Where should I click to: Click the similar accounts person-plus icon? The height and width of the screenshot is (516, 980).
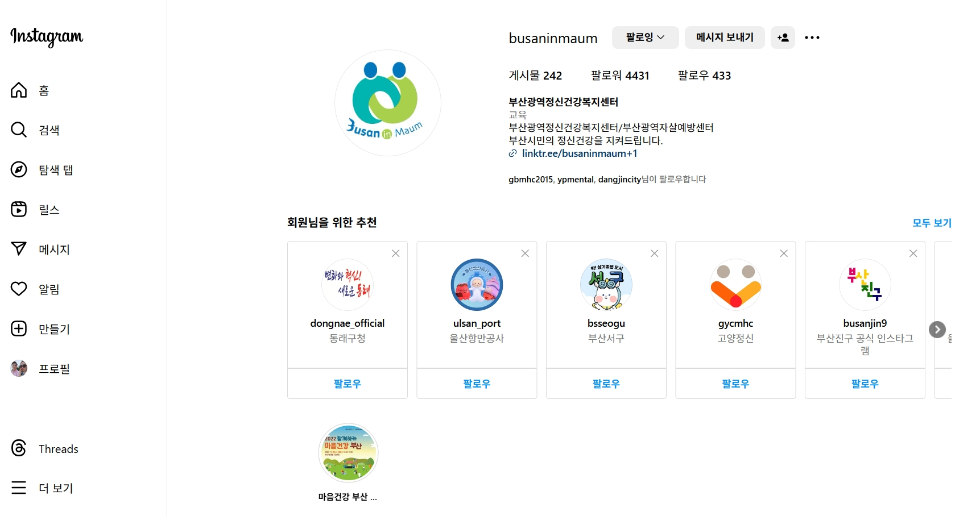point(783,38)
